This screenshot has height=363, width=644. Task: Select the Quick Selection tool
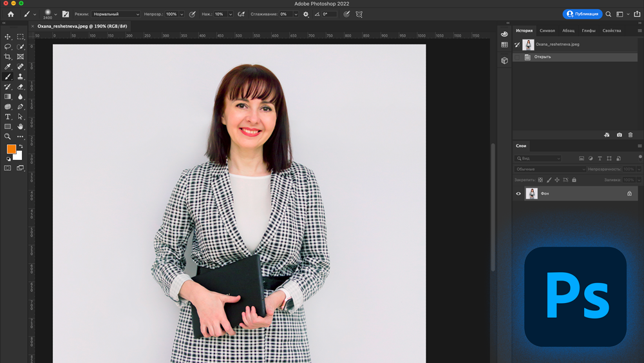[x=20, y=46]
